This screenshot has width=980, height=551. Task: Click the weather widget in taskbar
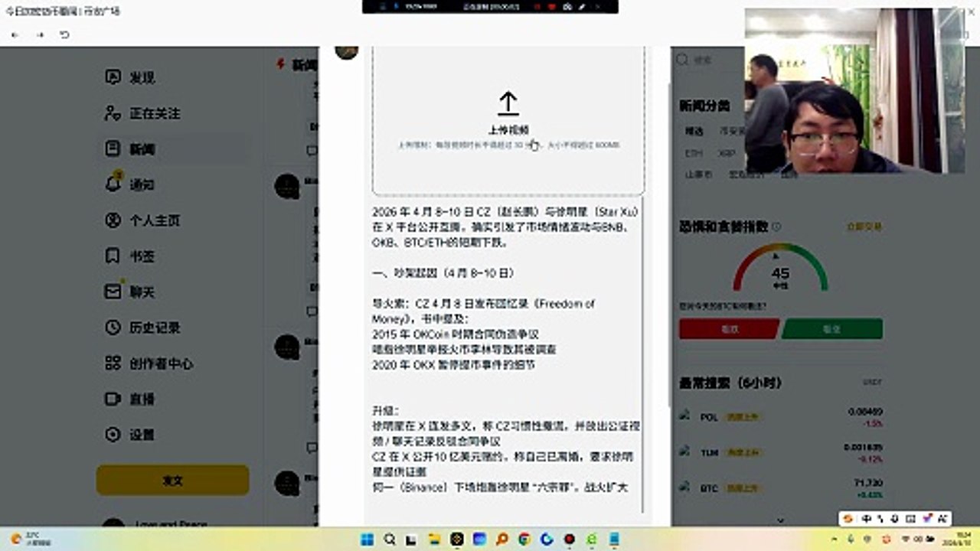click(31, 539)
